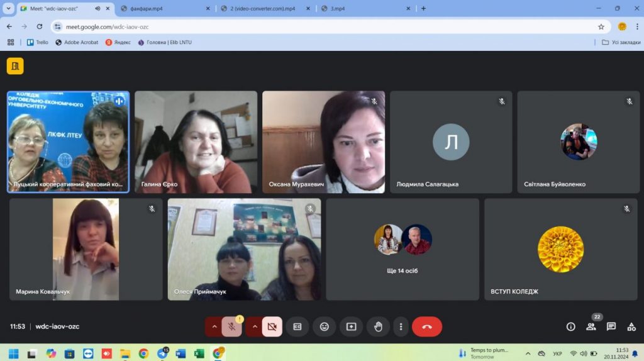Open the Adobe Acrobat bookmark

[x=77, y=42]
